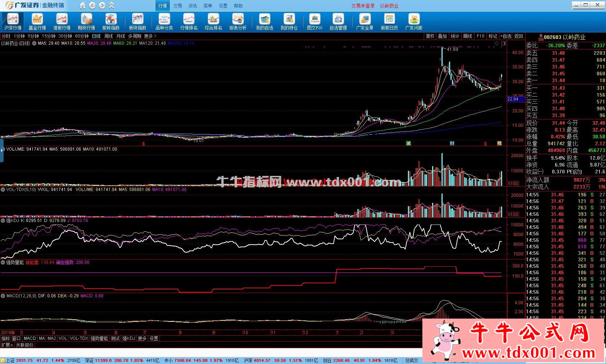606x364 pixels.
Task: Click +自选 add to watchlist
Action: coord(506,36)
